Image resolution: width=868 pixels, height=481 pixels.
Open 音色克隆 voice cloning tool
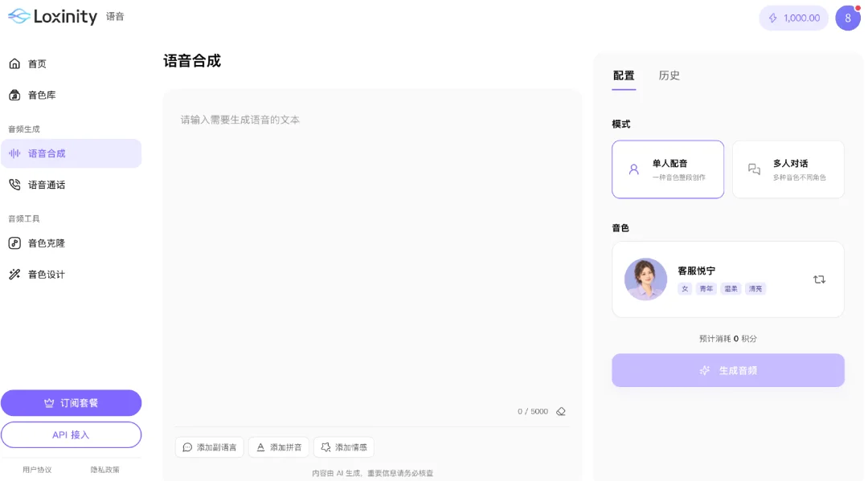71,243
